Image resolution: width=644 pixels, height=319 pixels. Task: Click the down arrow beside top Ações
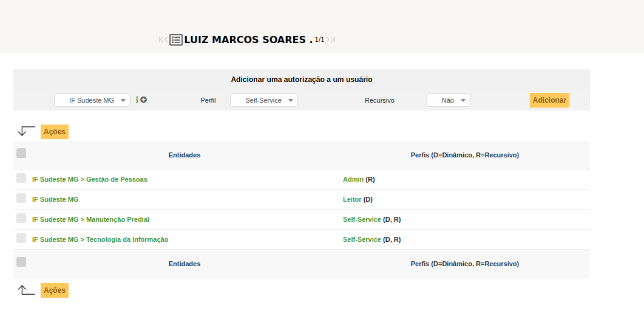(26, 131)
